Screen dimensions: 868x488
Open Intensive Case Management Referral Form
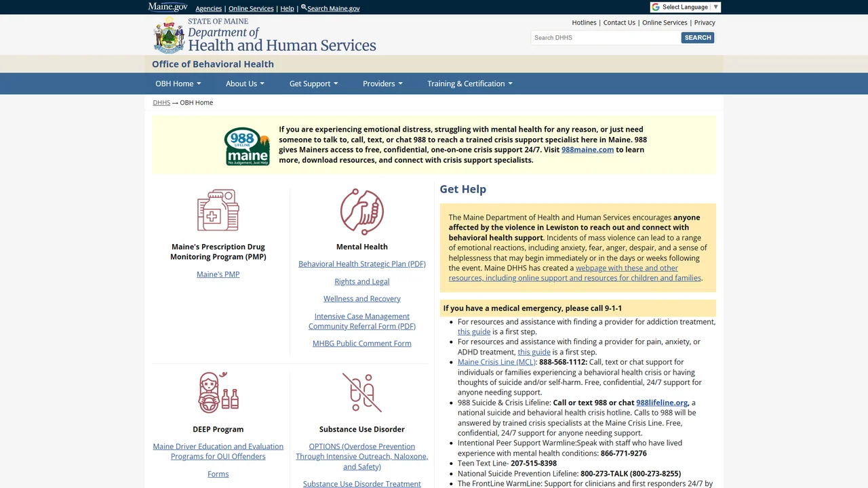click(x=362, y=321)
